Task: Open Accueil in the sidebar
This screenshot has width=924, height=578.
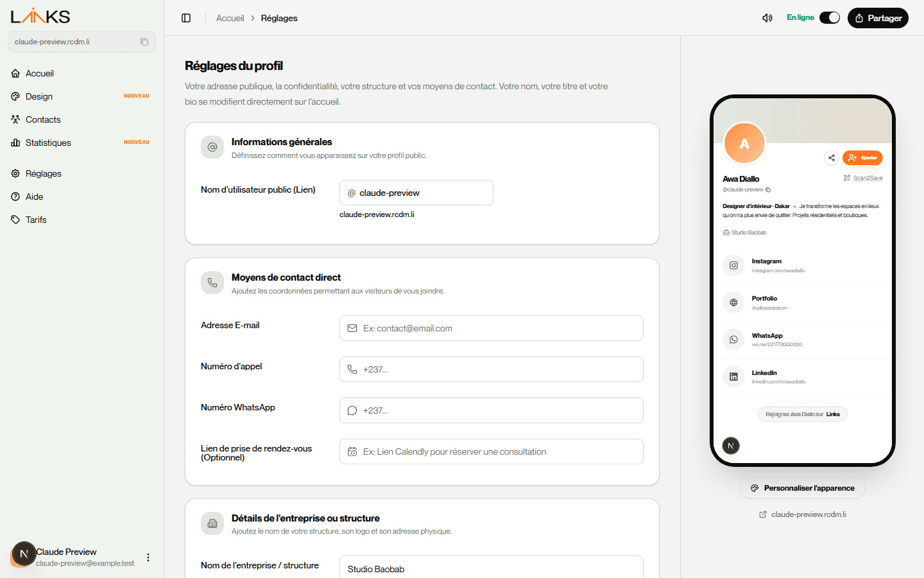Action: click(x=81, y=73)
